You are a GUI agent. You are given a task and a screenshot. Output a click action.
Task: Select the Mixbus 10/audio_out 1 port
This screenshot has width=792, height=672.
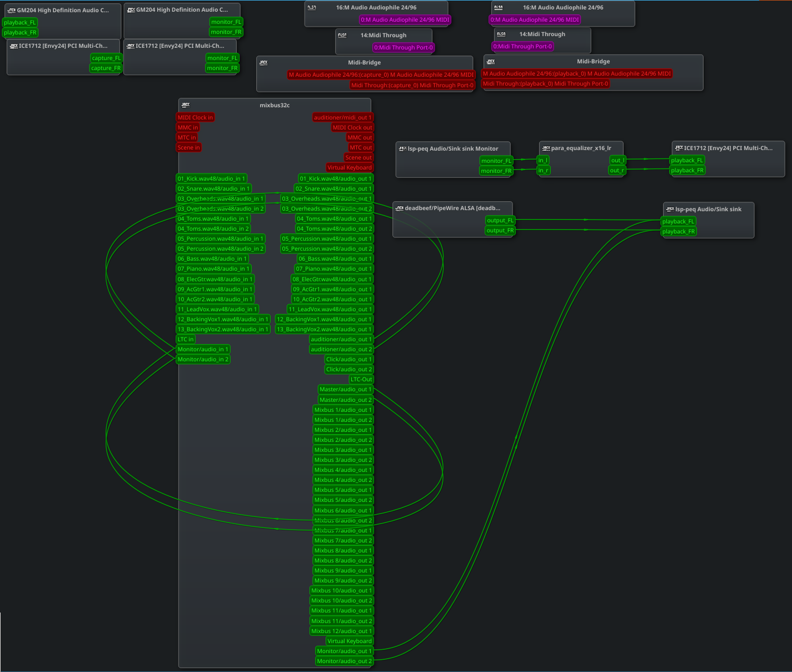[x=342, y=590]
